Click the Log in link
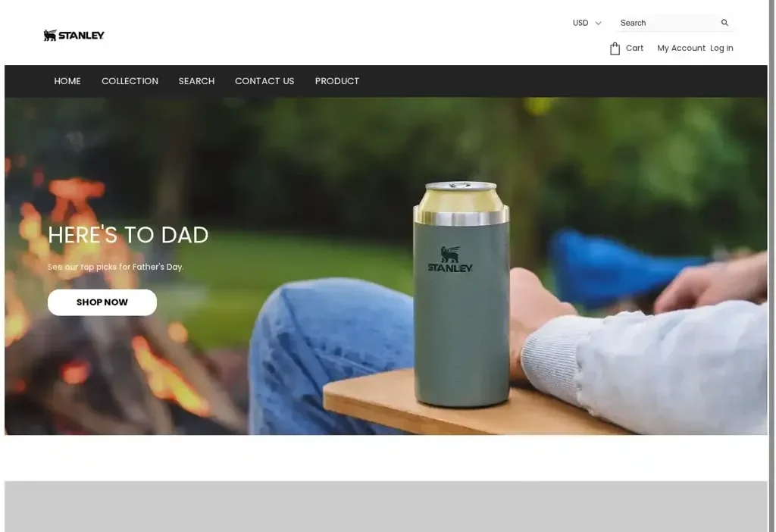The width and height of the screenshot is (776, 532). coord(721,49)
